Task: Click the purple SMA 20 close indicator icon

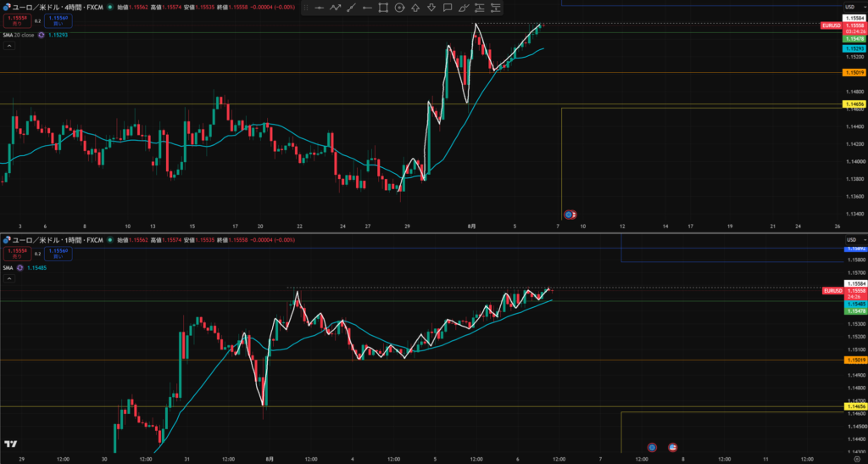Action: coord(42,35)
